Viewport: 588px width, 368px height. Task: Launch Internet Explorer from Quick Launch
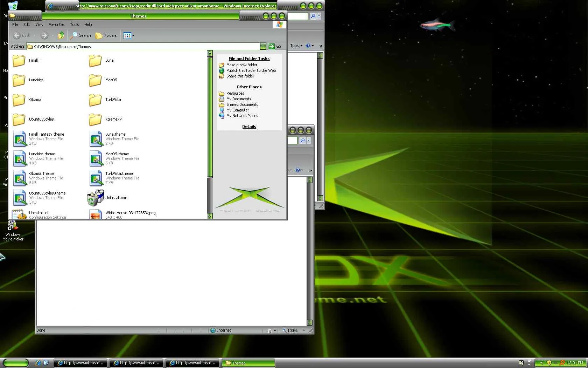coord(38,363)
